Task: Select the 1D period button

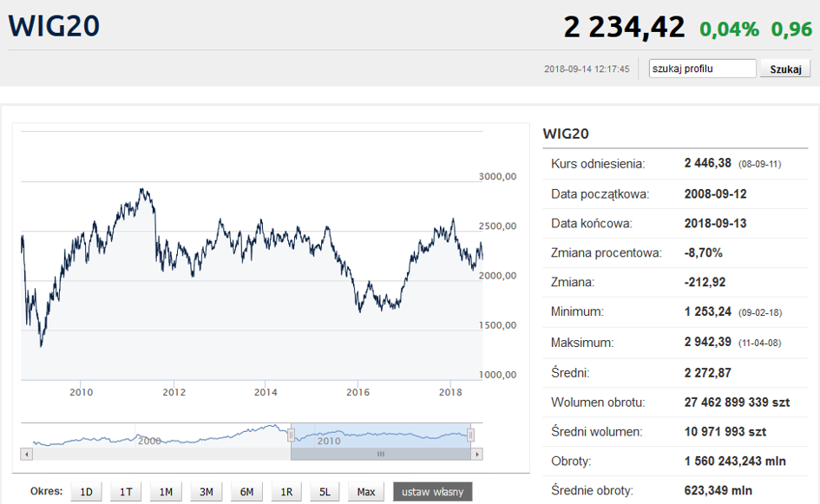Action: (86, 492)
